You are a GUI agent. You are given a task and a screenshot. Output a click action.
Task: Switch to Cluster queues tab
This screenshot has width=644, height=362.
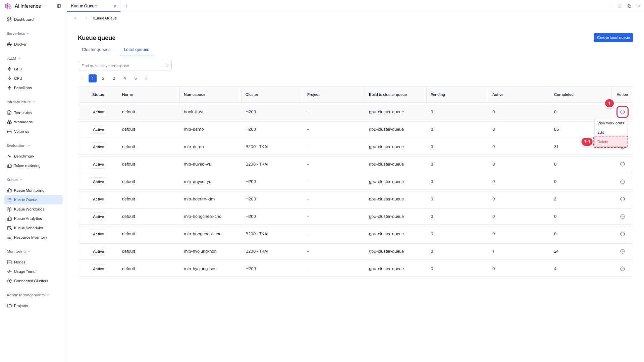[96, 50]
